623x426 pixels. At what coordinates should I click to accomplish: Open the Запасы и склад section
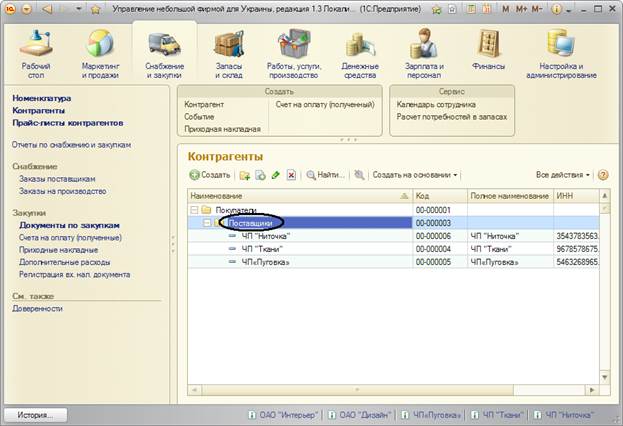tap(229, 54)
